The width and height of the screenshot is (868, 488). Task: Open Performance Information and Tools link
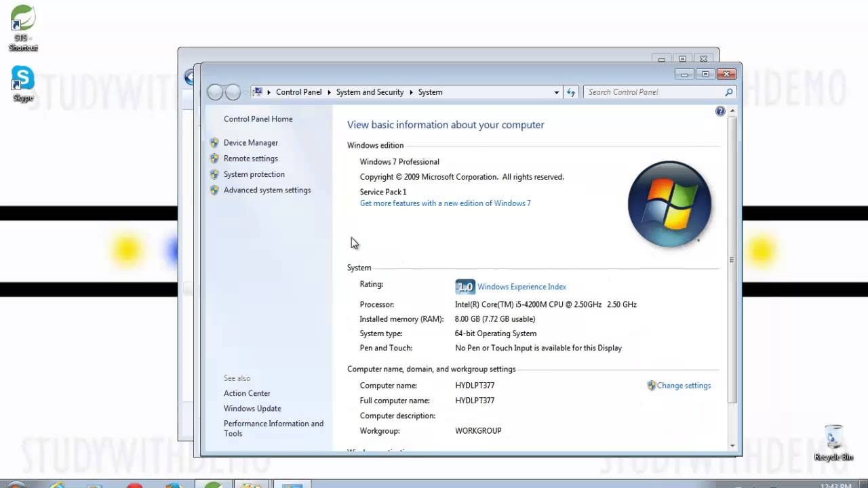click(273, 428)
